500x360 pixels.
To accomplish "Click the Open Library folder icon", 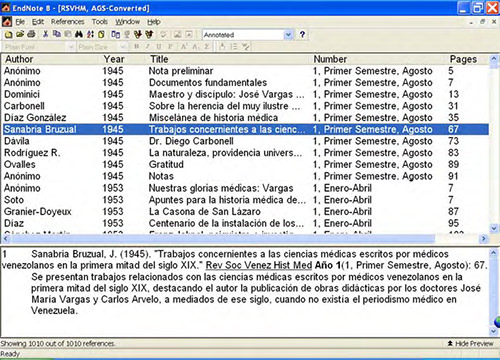I will (20, 34).
